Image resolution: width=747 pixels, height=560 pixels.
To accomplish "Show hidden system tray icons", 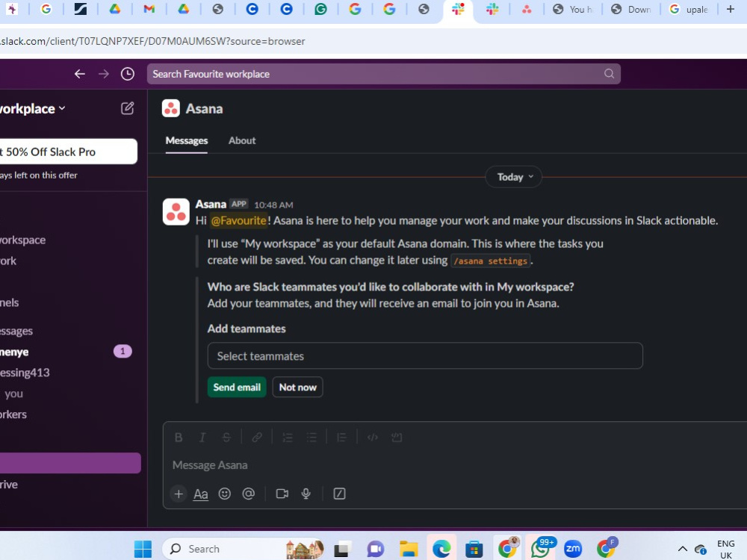I will (682, 549).
